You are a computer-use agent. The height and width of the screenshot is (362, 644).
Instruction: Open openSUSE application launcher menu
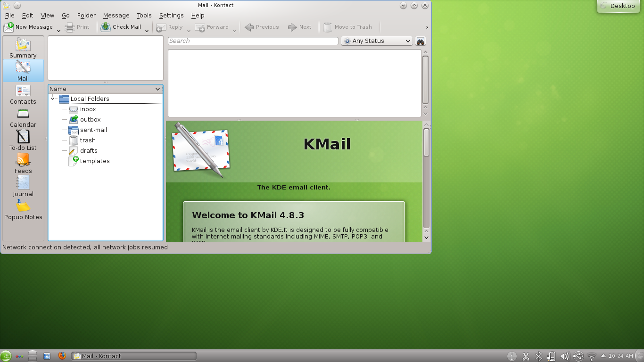(x=6, y=356)
